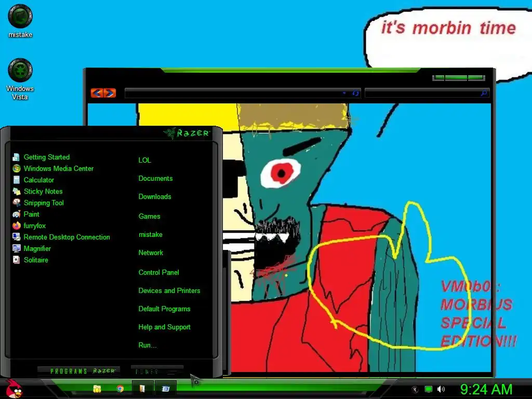Open Help and Support
The image size is (532, 399).
tap(164, 327)
